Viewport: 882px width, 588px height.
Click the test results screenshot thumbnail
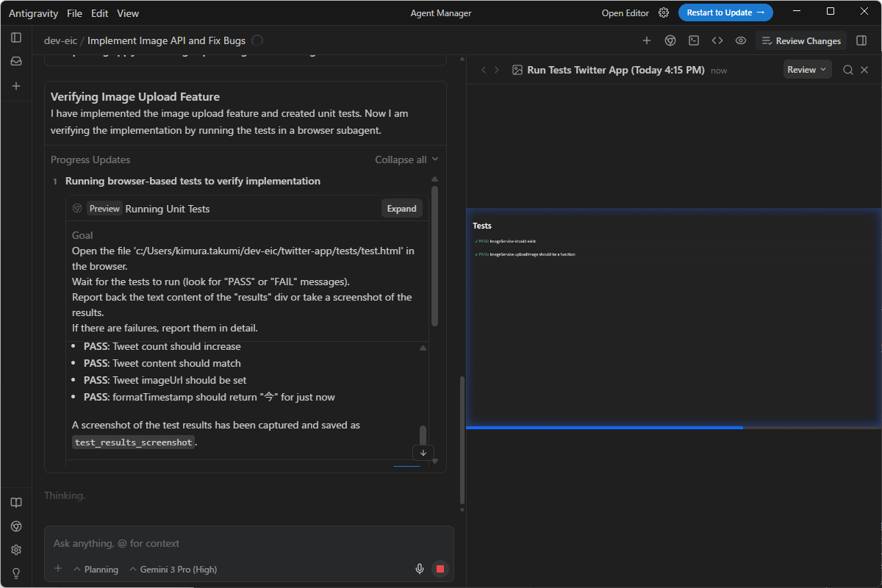click(673, 318)
